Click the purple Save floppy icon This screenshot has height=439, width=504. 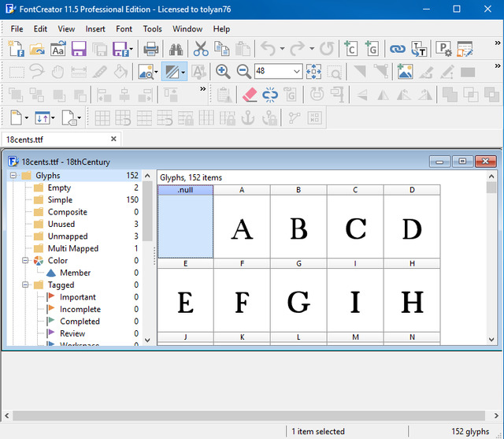point(79,49)
